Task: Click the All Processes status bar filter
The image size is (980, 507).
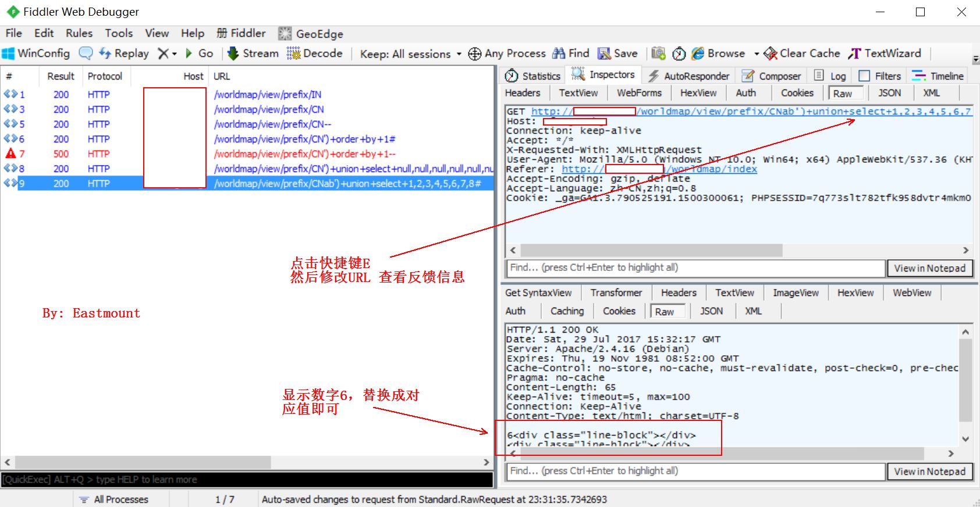Action: point(115,499)
